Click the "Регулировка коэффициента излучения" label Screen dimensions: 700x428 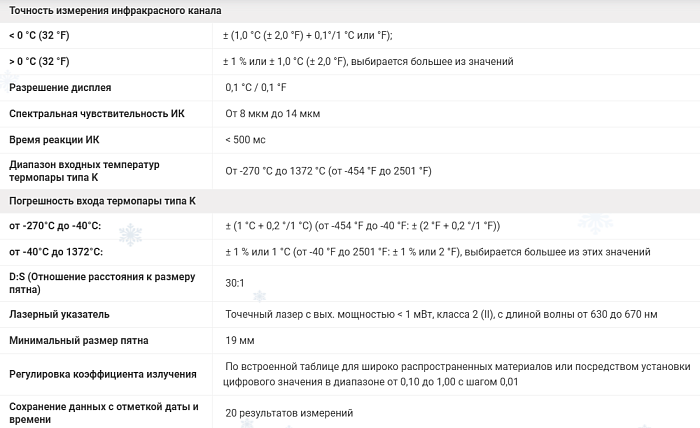102,374
